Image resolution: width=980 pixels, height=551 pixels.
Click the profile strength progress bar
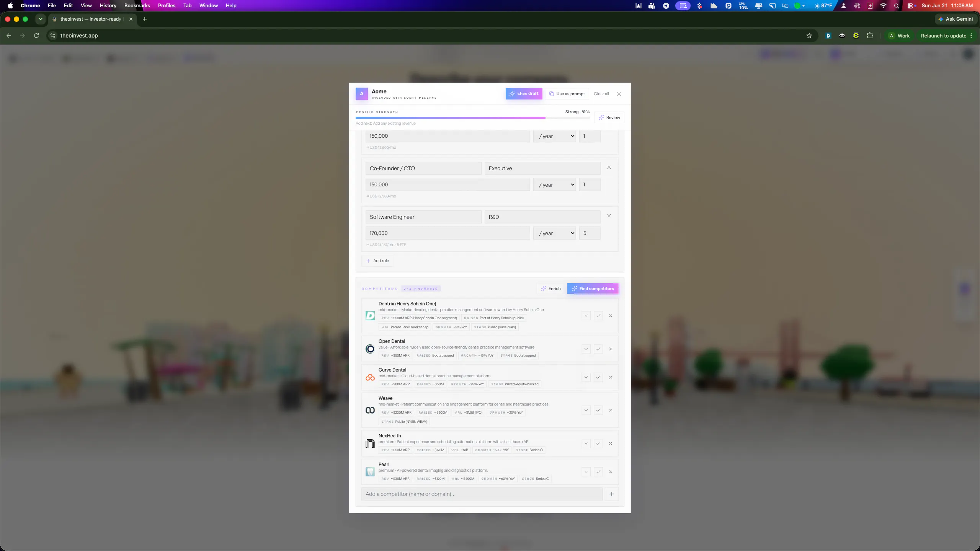tap(473, 118)
